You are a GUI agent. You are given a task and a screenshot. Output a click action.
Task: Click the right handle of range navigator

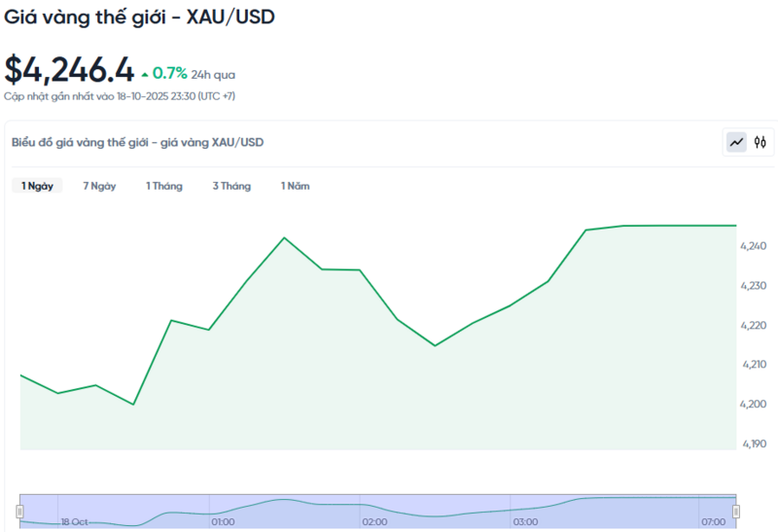coord(736,511)
